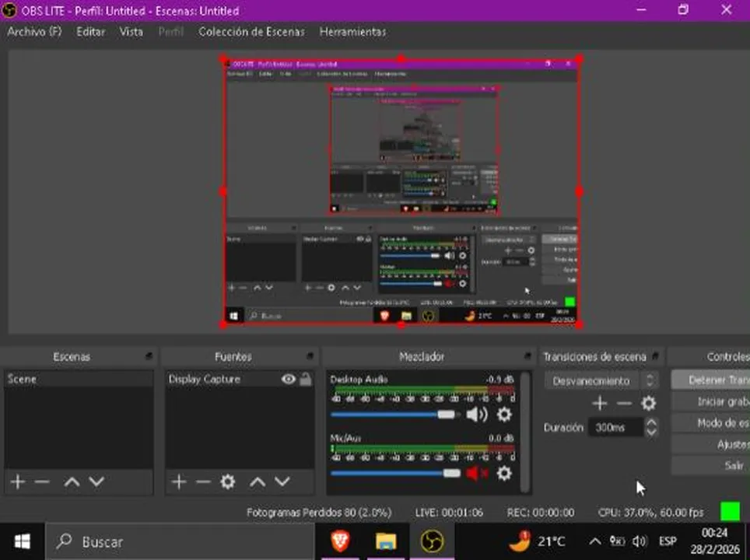Remove scene transition with minus icon
The image size is (750, 560).
[x=624, y=403]
